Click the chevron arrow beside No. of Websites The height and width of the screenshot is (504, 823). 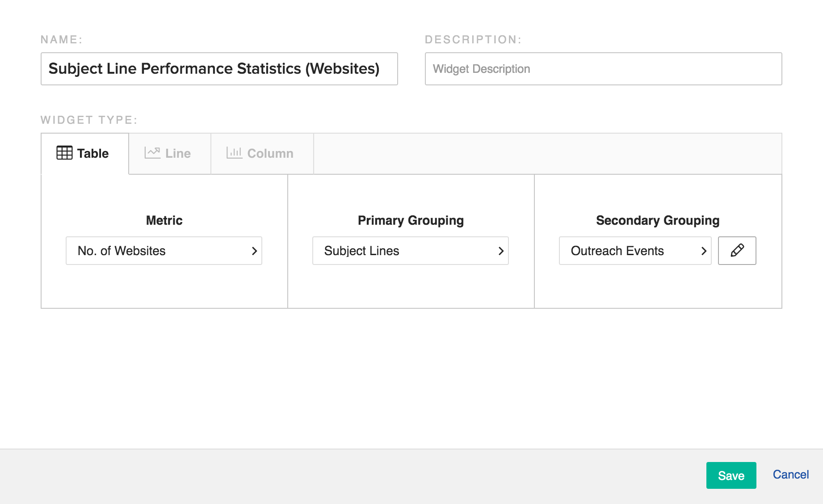click(x=254, y=251)
